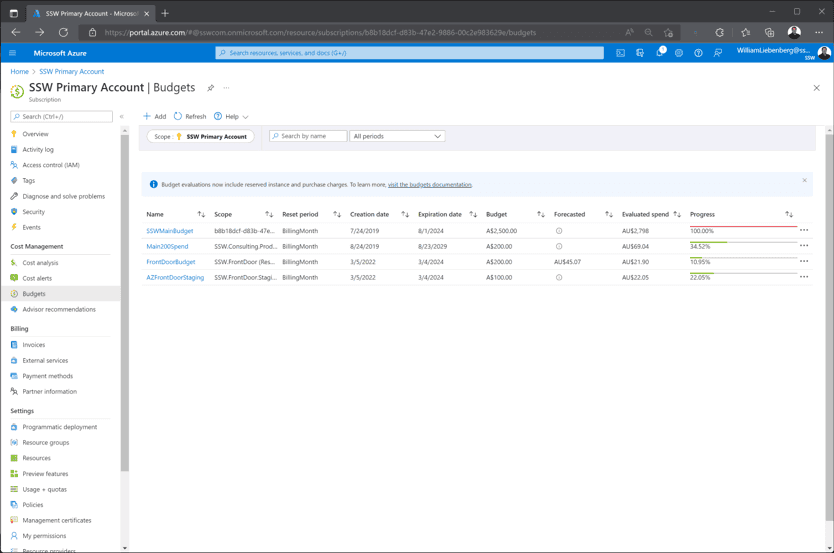Click the Refresh budgets button

point(190,117)
